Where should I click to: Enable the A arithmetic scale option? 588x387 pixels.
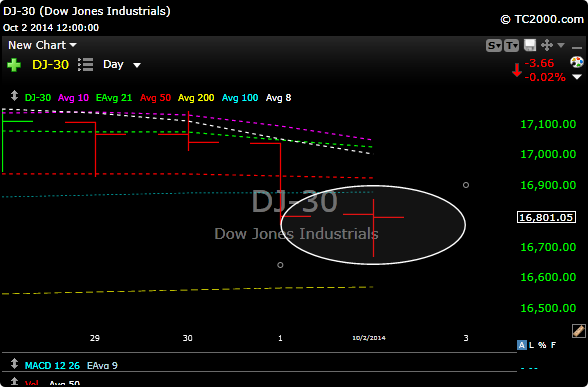click(x=521, y=345)
